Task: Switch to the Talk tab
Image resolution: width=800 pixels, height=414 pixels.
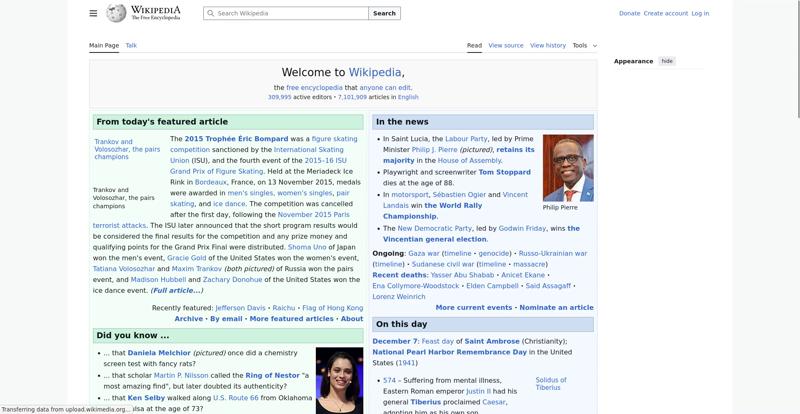Action: (131, 45)
